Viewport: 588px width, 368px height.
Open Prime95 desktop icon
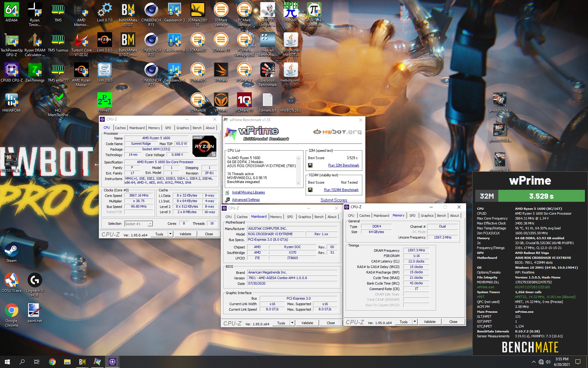104,102
